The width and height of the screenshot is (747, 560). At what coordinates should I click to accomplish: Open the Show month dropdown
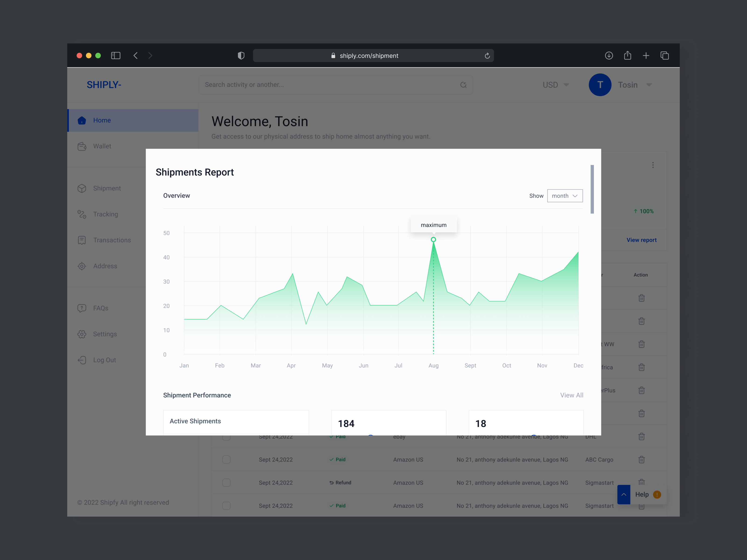coord(565,196)
